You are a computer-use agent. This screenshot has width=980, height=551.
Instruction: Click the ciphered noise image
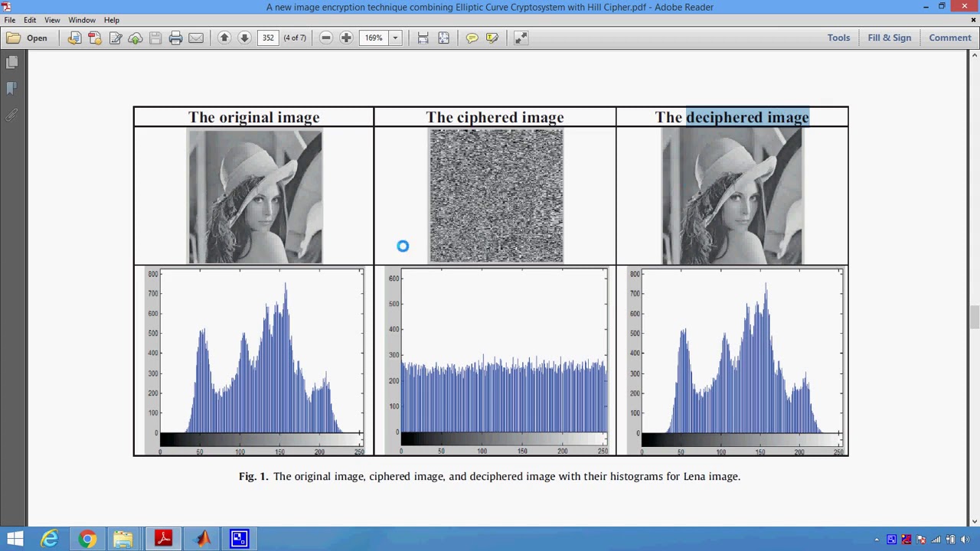click(496, 196)
